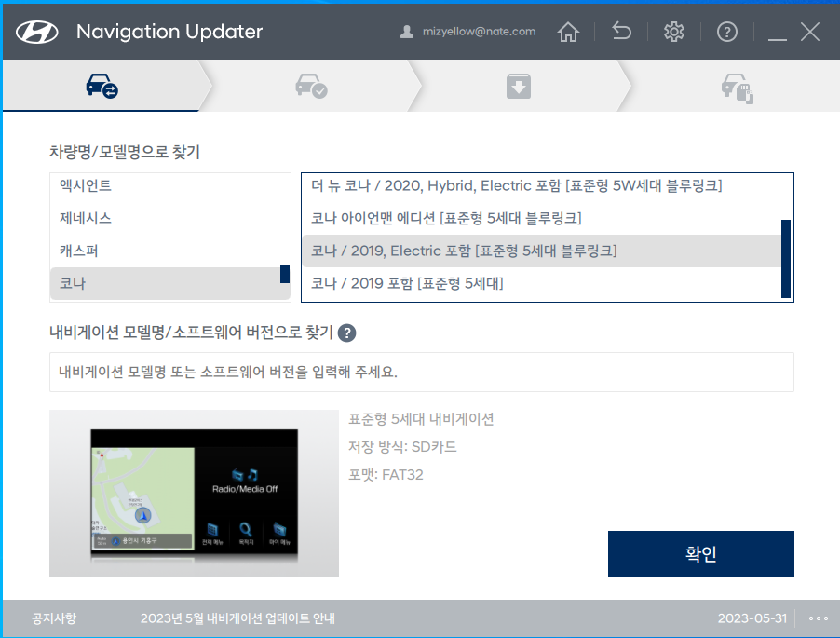Click the back arrow icon

tap(621, 32)
